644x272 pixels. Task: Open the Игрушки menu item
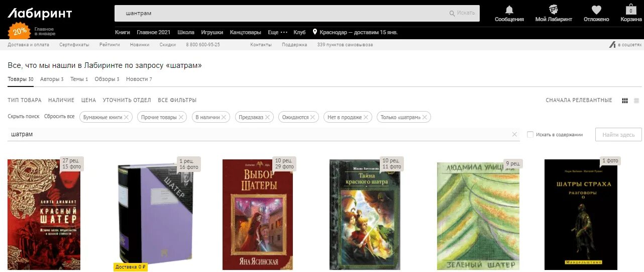[x=212, y=32]
